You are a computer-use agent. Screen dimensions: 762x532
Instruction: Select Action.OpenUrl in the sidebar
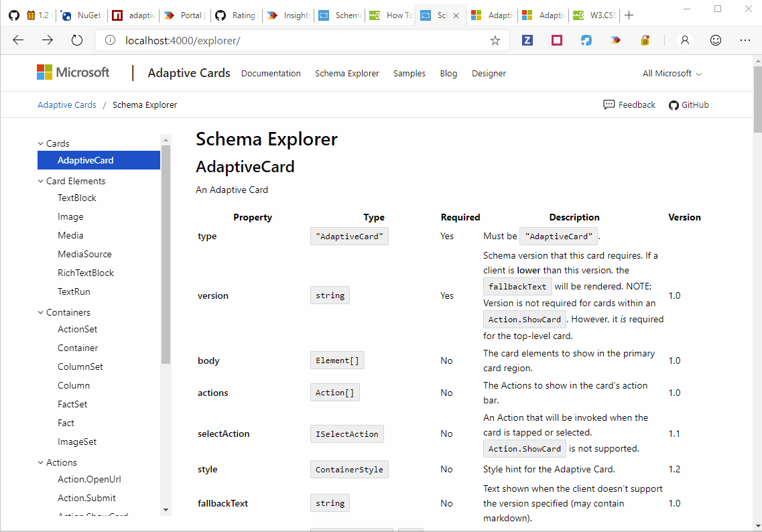(89, 479)
